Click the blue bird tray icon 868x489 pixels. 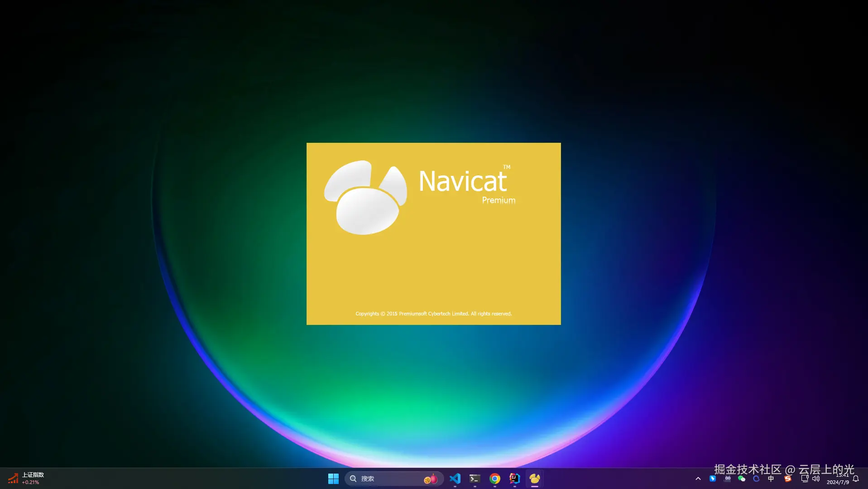coord(713,479)
